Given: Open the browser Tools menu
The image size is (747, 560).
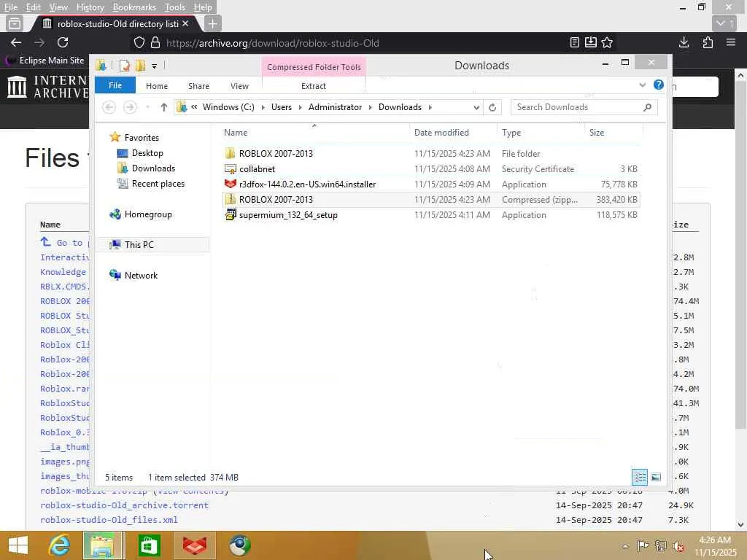Looking at the screenshot, I should click(175, 7).
